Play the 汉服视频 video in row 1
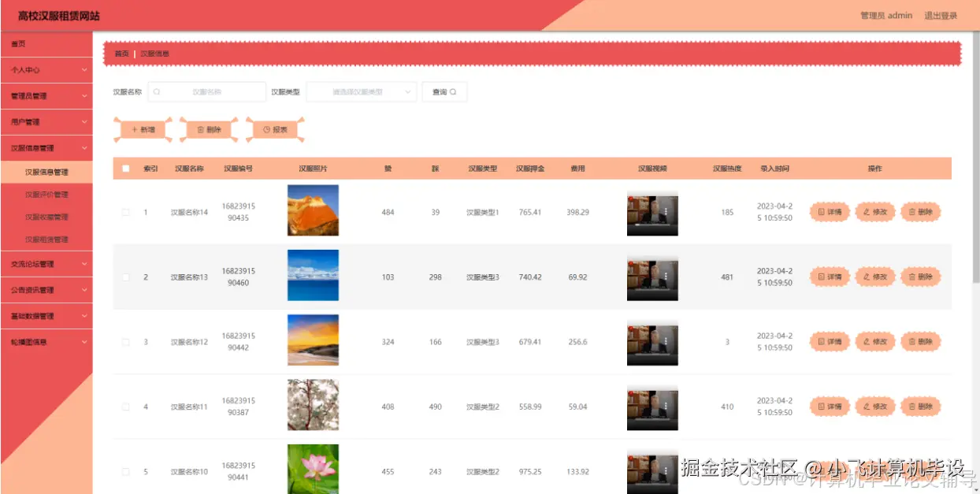Image resolution: width=980 pixels, height=494 pixels. coord(652,212)
